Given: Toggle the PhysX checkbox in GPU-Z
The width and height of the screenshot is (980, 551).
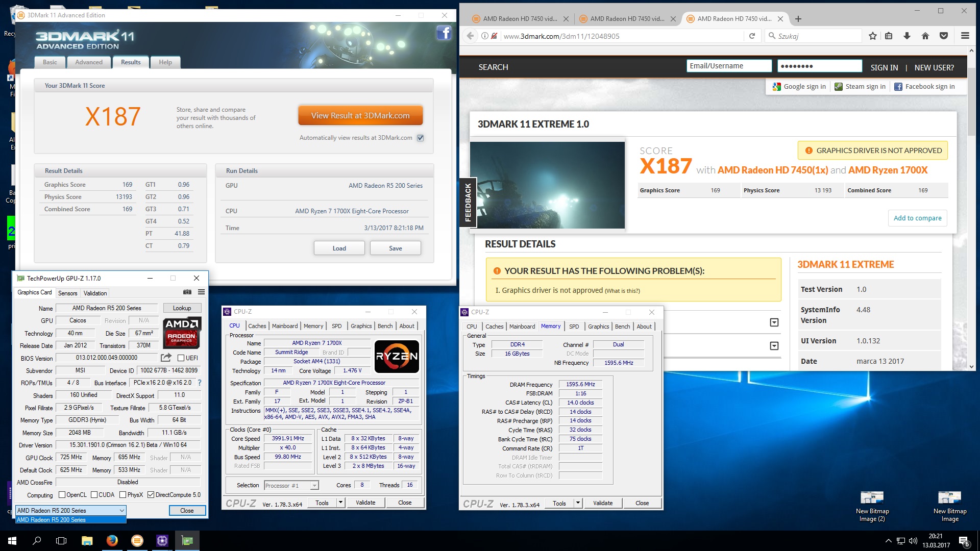Looking at the screenshot, I should pos(122,495).
